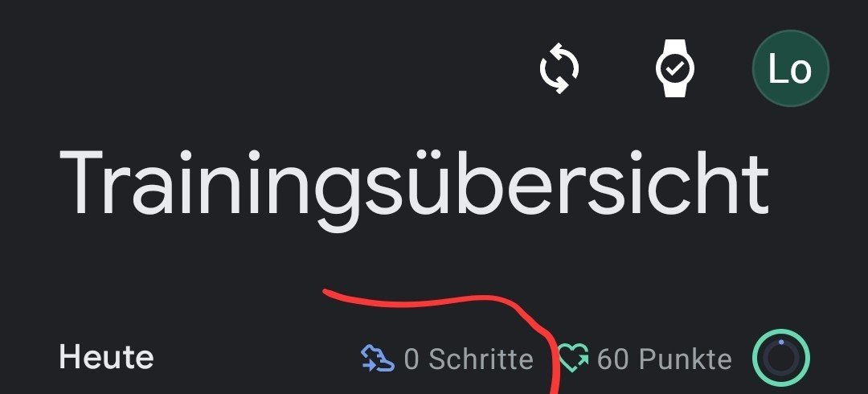This screenshot has height=394, width=868.
Task: Click the checkmark inside the watch icon
Action: (x=675, y=68)
